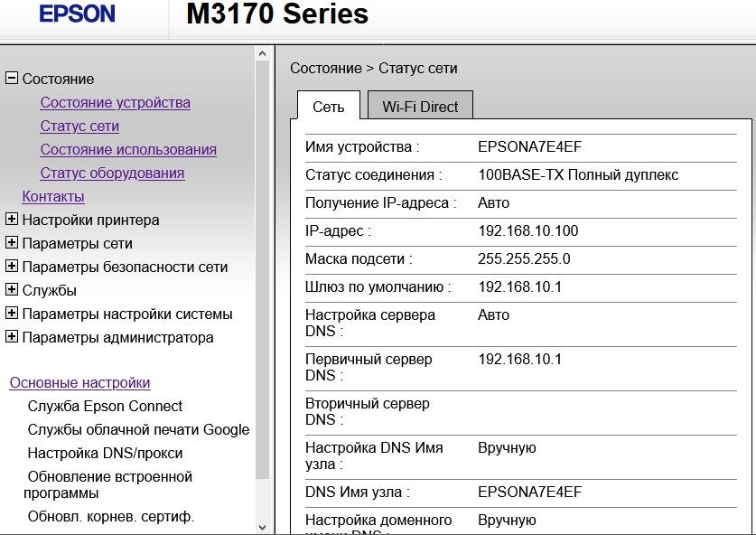Select the Сеть tab
The width and height of the screenshot is (756, 535).
[328, 107]
